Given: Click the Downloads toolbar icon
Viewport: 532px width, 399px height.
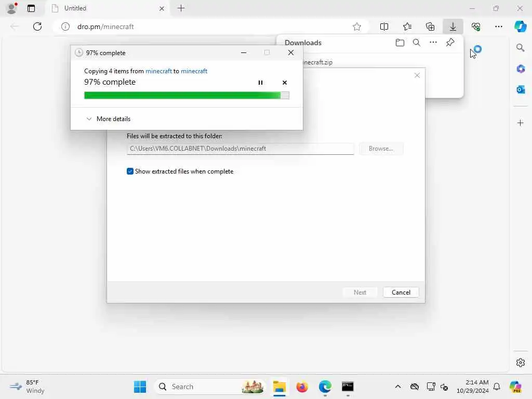Looking at the screenshot, I should [x=453, y=26].
